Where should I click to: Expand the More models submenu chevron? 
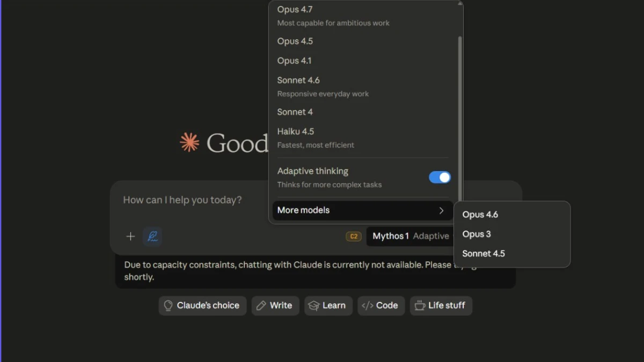click(442, 210)
